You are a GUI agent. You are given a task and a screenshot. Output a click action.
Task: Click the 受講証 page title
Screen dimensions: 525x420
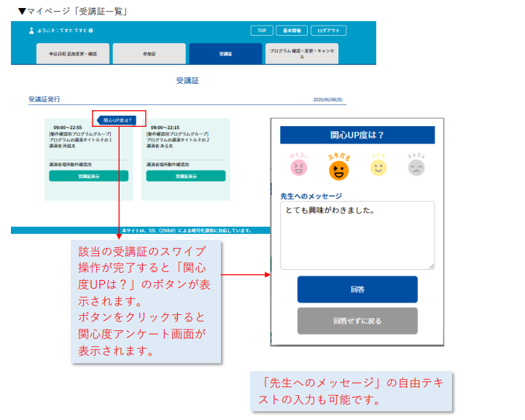pyautogui.click(x=187, y=80)
